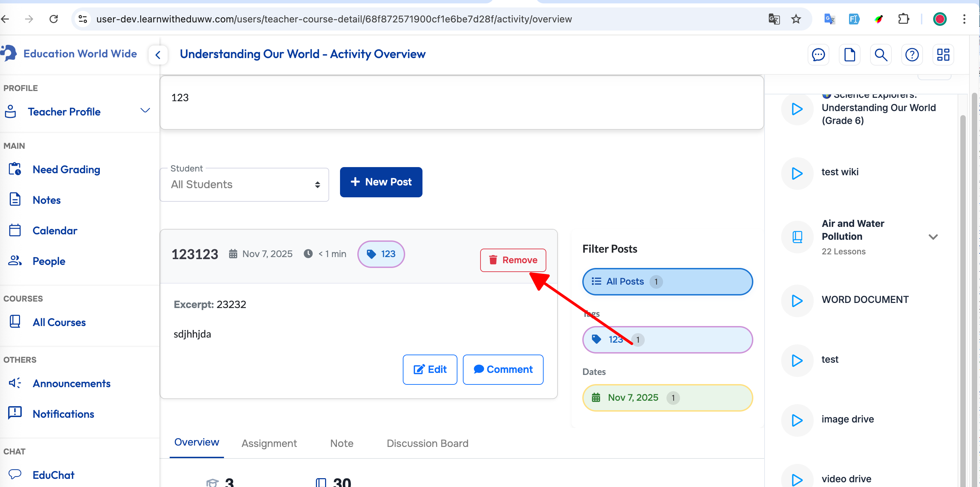
Task: Remove the 123123 post
Action: pos(513,260)
